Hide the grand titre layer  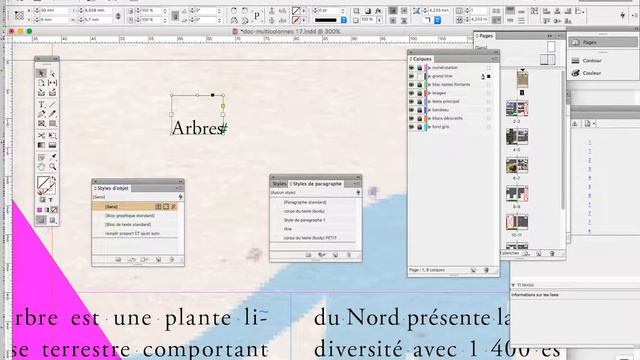click(x=412, y=76)
